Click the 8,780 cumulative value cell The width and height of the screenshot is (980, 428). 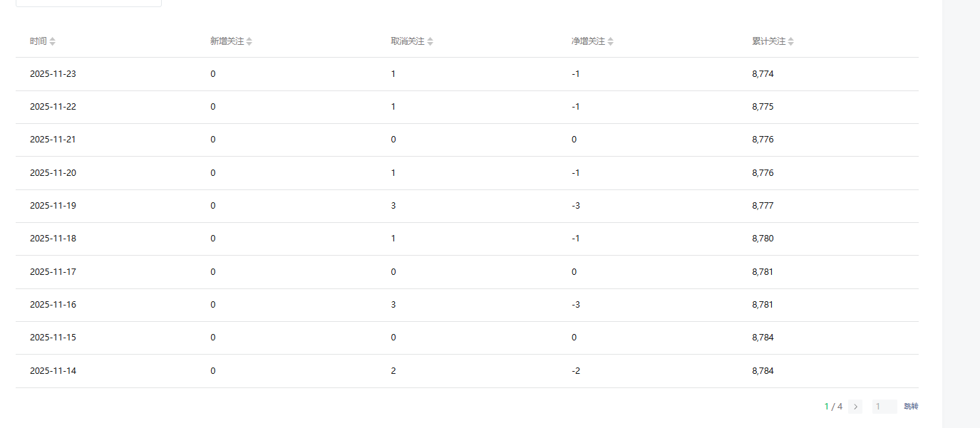[763, 239]
